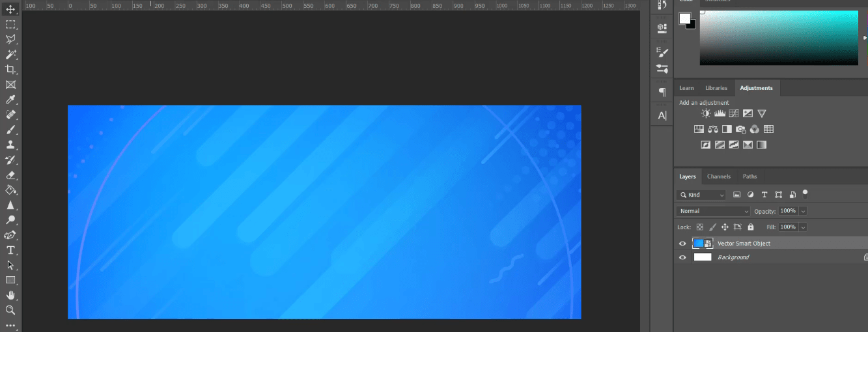Add a Photo Filter adjustment
Image resolution: width=868 pixels, height=381 pixels.
pyautogui.click(x=740, y=129)
